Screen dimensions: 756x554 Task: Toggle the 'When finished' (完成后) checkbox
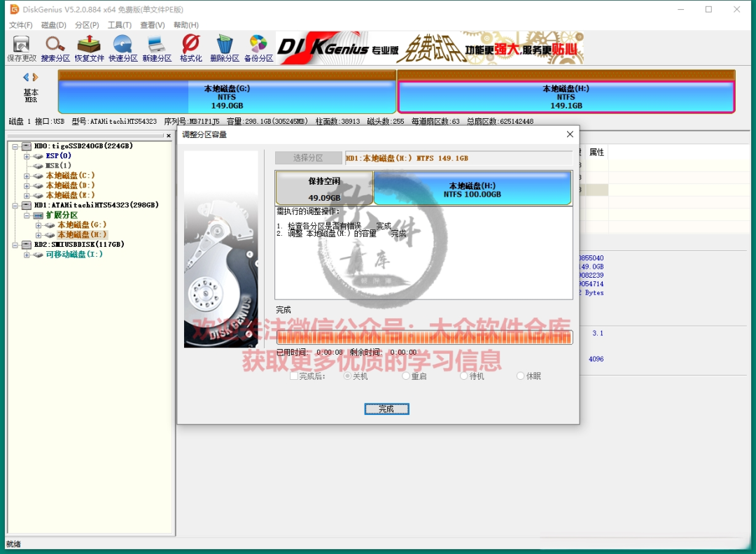(x=293, y=376)
